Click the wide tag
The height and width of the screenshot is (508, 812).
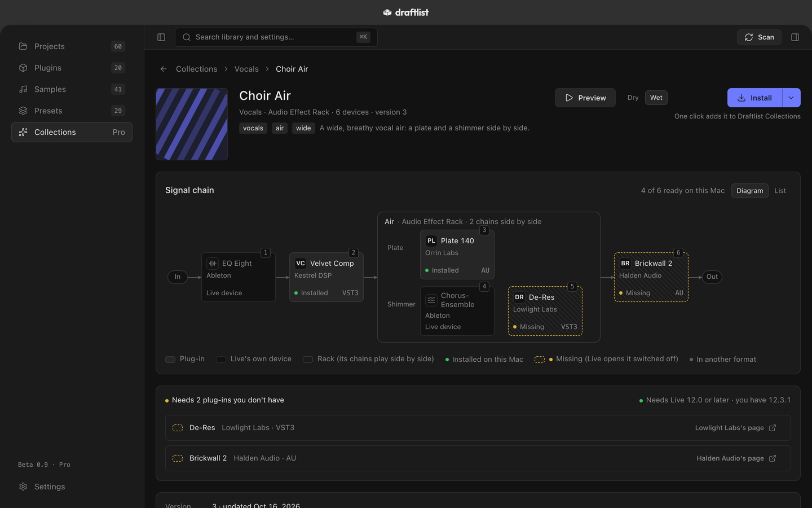(303, 128)
